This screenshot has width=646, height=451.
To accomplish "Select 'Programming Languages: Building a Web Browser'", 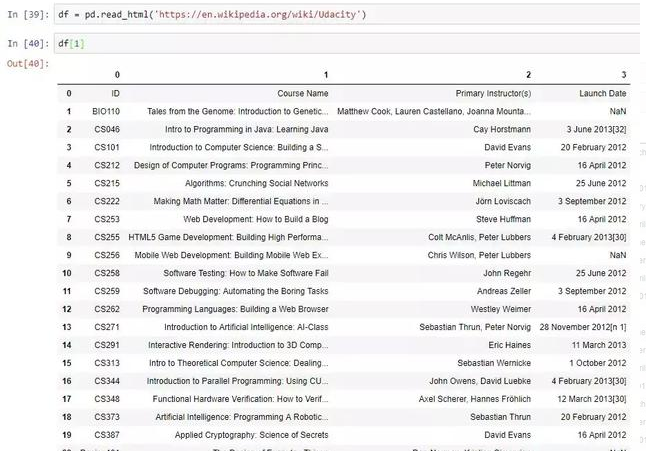I will point(235,309).
